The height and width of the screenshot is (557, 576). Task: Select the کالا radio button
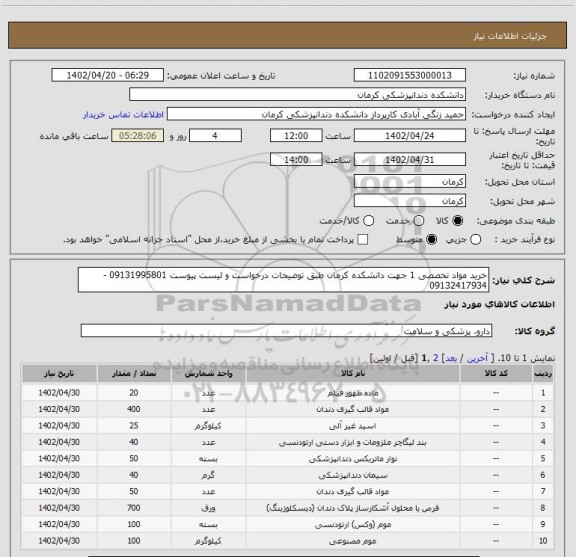(458, 221)
